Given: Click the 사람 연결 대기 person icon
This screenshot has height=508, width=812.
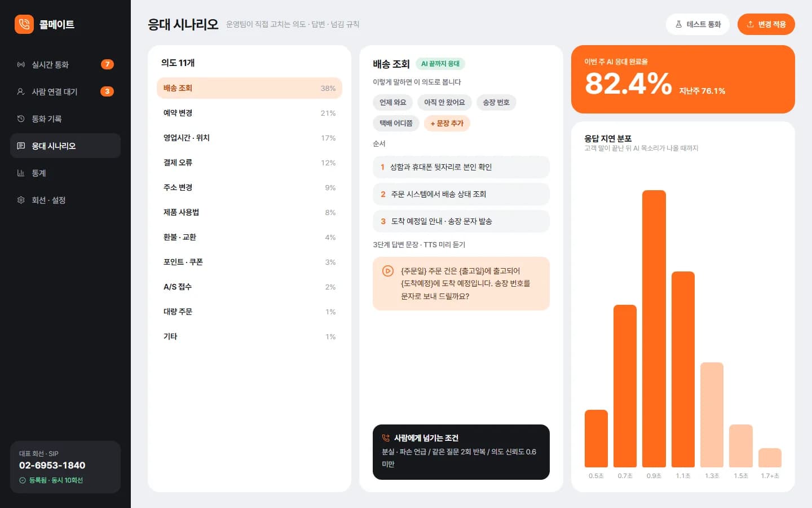Looking at the screenshot, I should click(x=21, y=91).
